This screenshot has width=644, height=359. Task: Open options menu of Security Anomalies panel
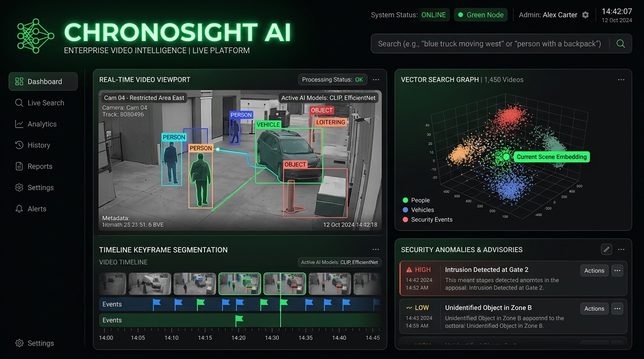coord(621,250)
